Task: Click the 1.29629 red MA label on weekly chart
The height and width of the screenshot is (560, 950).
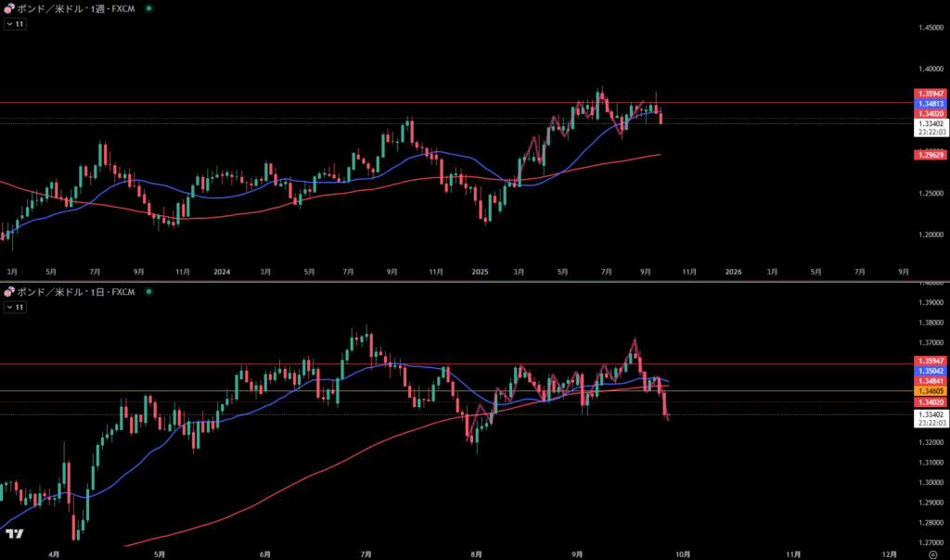Action: (x=931, y=155)
